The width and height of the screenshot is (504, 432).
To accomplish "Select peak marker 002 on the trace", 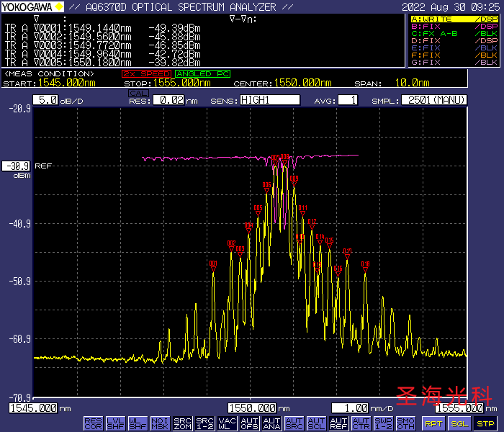I will click(231, 246).
